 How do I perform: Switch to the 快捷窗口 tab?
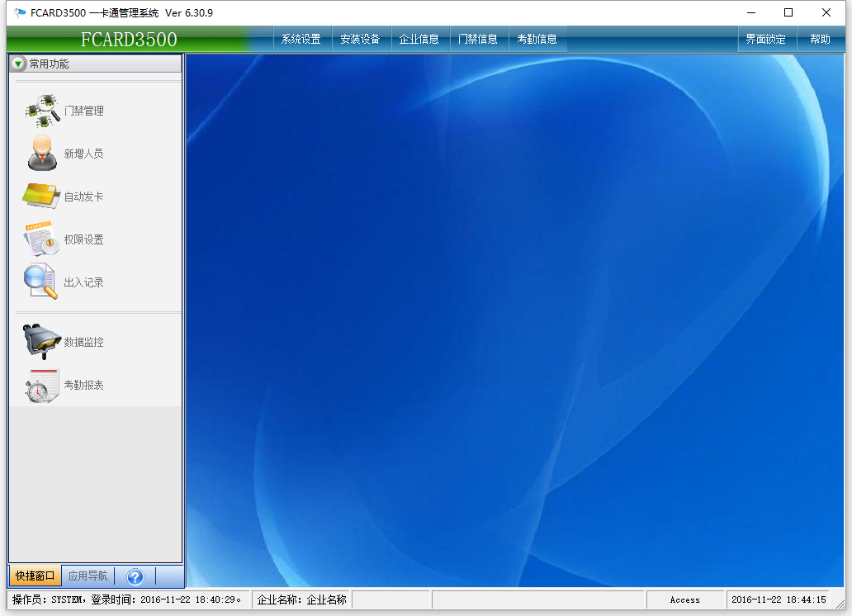click(x=35, y=576)
